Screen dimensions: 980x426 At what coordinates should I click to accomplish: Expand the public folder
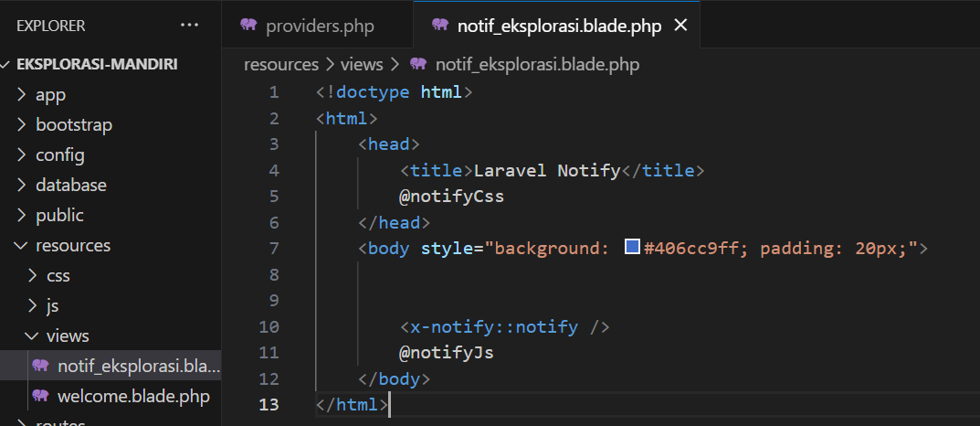point(59,215)
